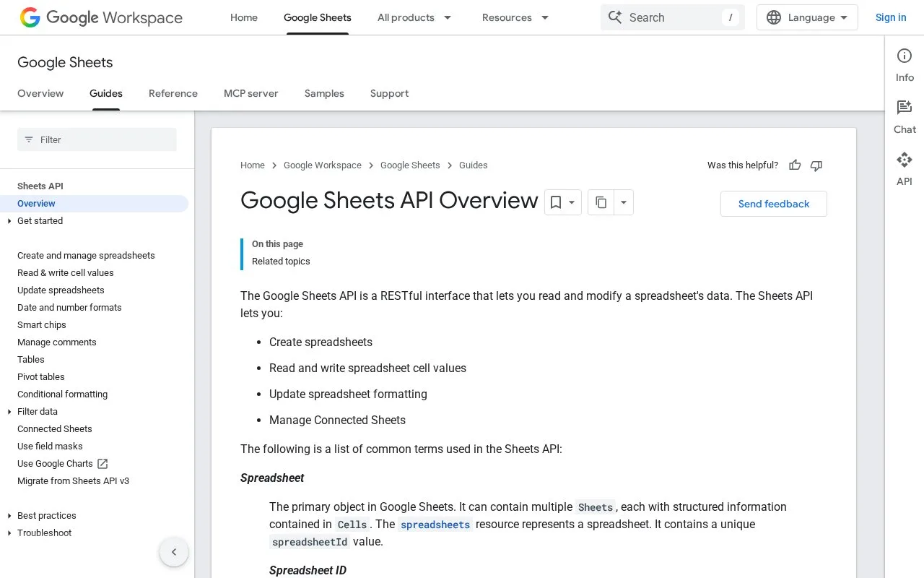The height and width of the screenshot is (578, 924).
Task: Open the Resources dropdown menu
Action: 515,17
